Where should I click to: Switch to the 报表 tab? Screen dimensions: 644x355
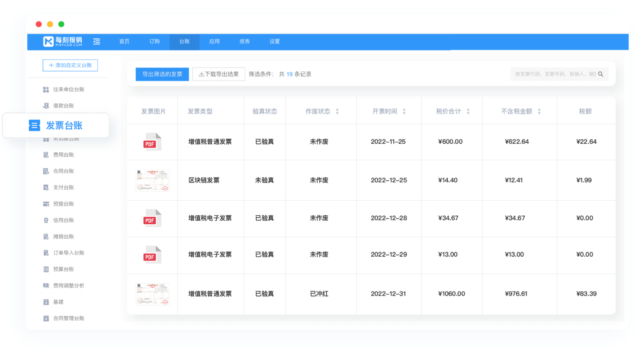pos(244,41)
